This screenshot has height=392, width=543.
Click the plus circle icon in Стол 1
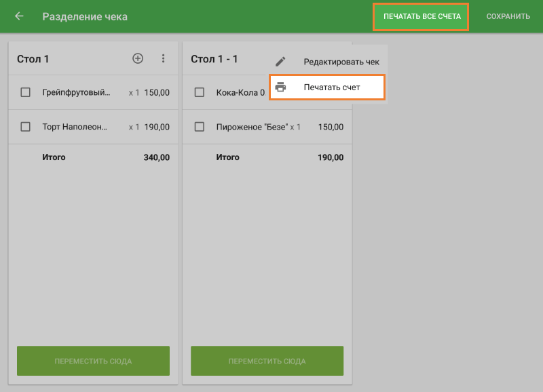click(138, 59)
